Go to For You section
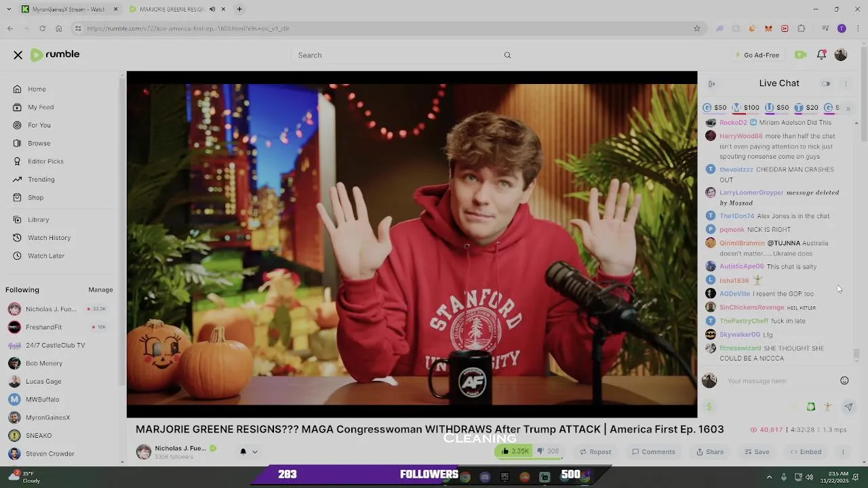This screenshot has height=488, width=868. point(39,125)
